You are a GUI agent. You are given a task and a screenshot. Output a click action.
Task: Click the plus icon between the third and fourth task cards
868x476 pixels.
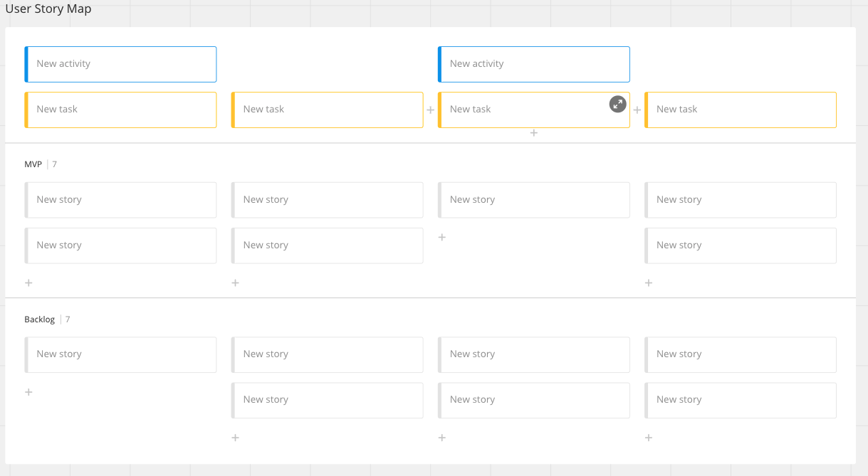click(637, 110)
